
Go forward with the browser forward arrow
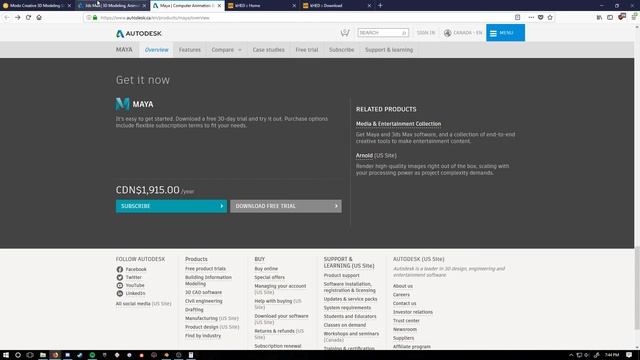click(18, 18)
